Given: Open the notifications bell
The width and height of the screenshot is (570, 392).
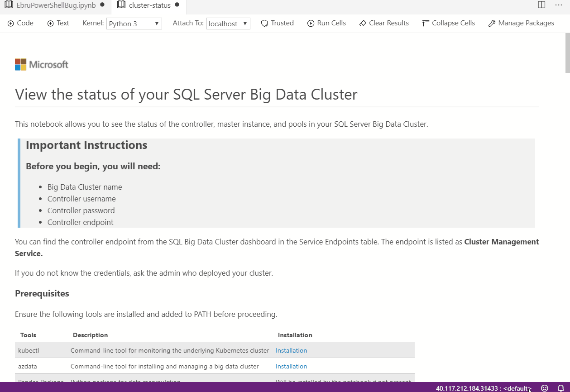Looking at the screenshot, I should click(560, 388).
